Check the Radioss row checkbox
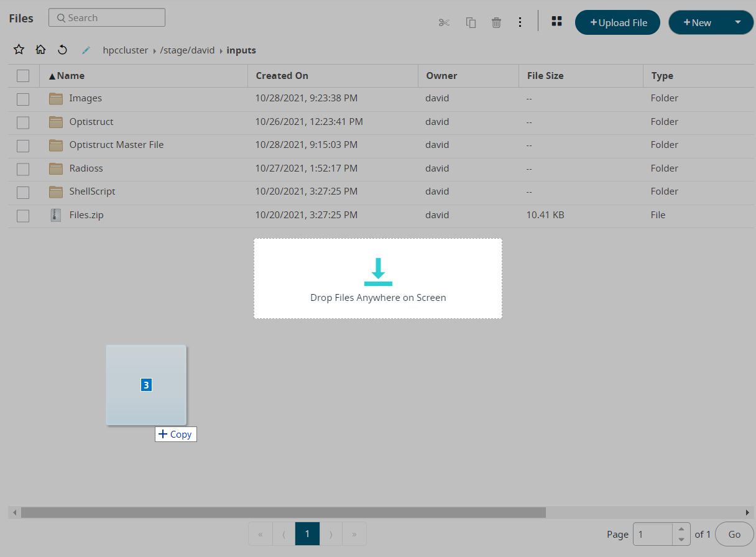756x557 pixels. (23, 169)
